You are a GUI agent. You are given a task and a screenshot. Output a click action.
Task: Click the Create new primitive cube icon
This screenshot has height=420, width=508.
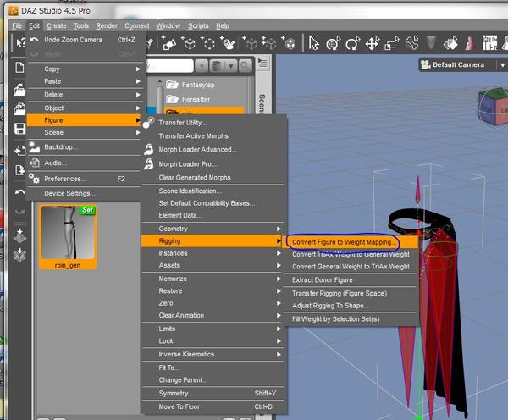click(x=189, y=43)
